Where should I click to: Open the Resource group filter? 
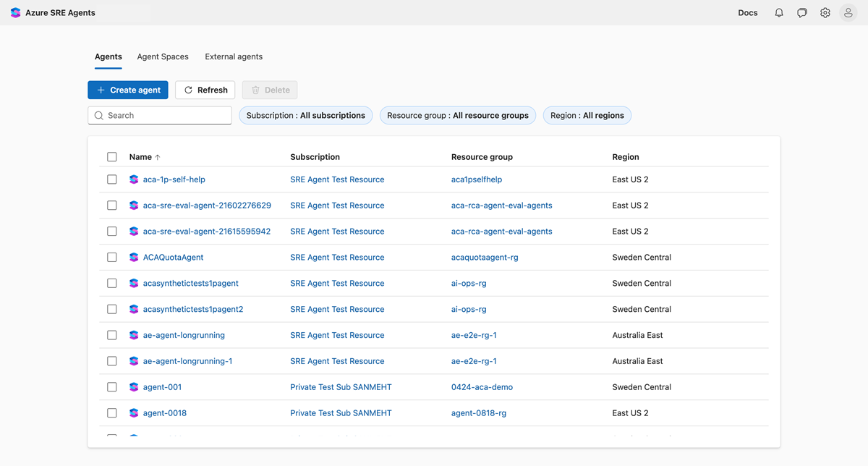457,115
